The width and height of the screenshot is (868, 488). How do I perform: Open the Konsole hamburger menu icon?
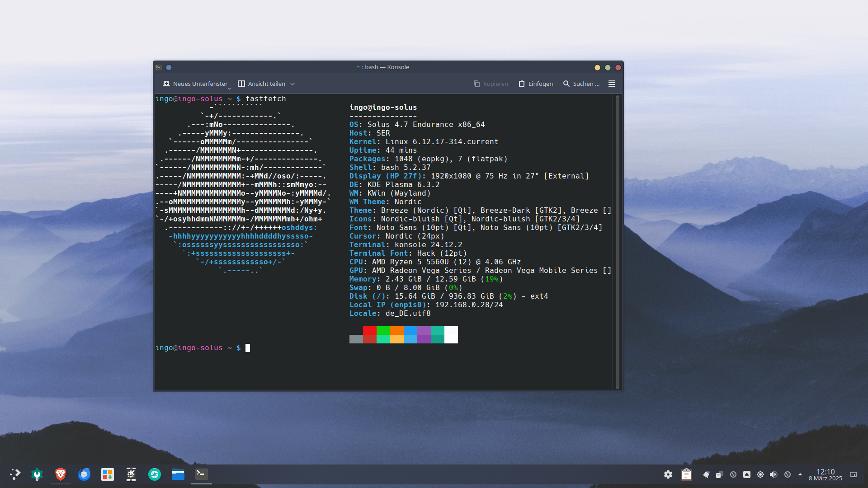click(612, 84)
